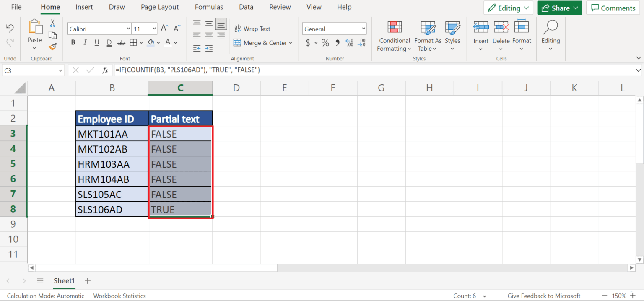Click the Name Box showing C3
The height and width of the screenshot is (301, 644).
tap(29, 71)
